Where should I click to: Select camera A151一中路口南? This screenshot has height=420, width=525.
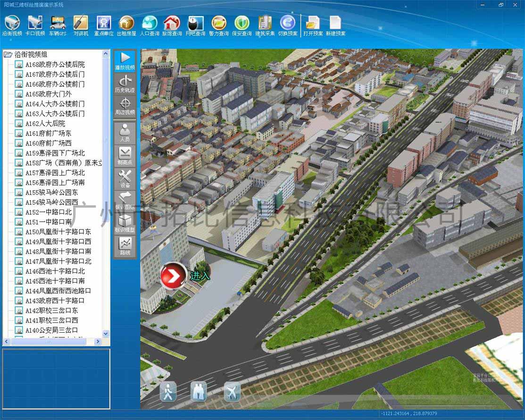tap(49, 222)
